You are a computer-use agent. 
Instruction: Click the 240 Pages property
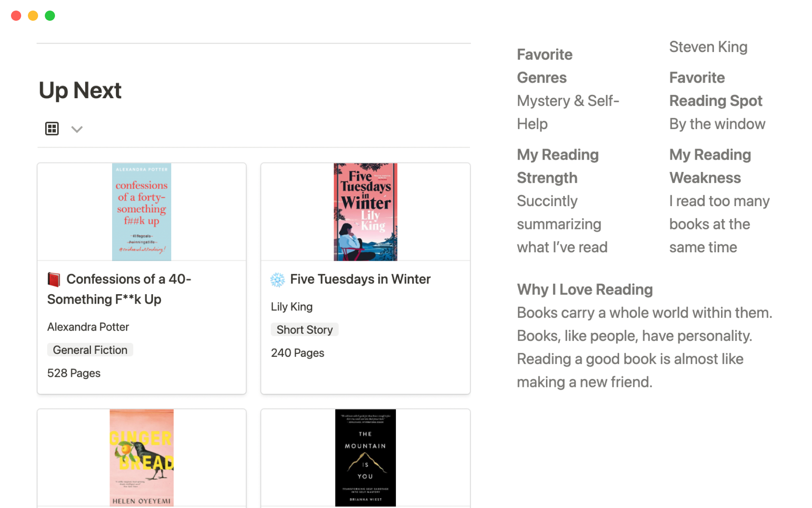point(298,353)
